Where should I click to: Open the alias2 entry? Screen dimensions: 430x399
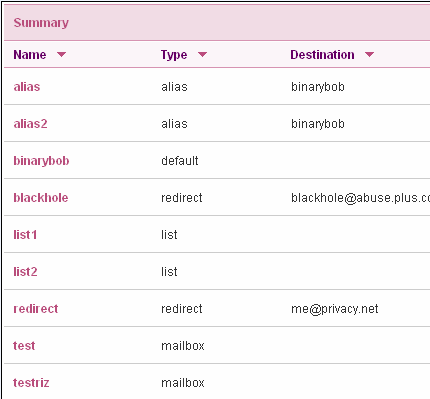[30, 124]
